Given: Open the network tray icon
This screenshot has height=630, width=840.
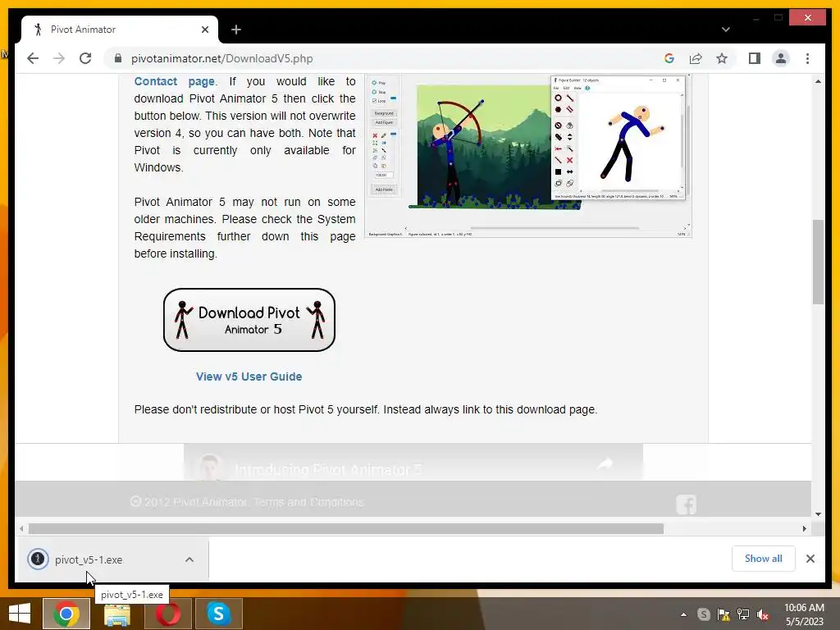Looking at the screenshot, I should click(743, 614).
